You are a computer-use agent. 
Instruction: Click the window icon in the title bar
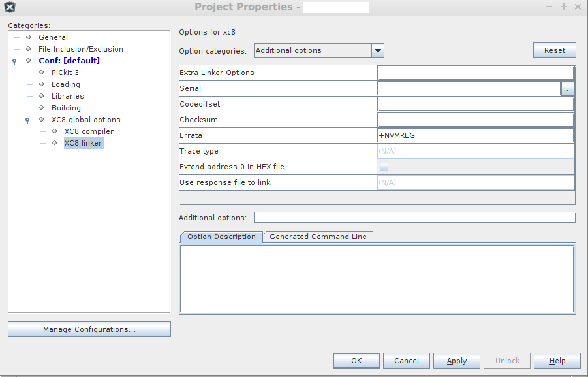10,7
